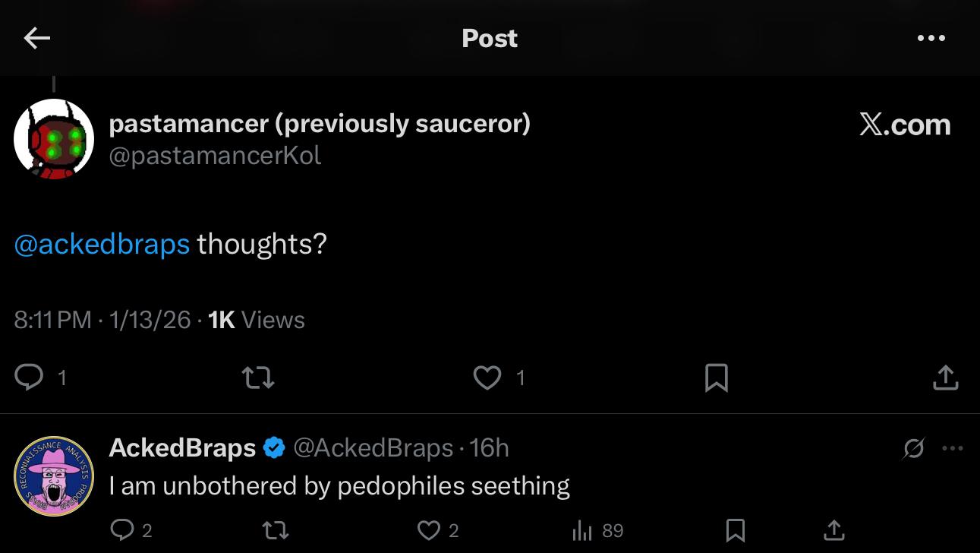Share AckedBraps' reply
Screen dimensions: 980x553
pos(833,529)
